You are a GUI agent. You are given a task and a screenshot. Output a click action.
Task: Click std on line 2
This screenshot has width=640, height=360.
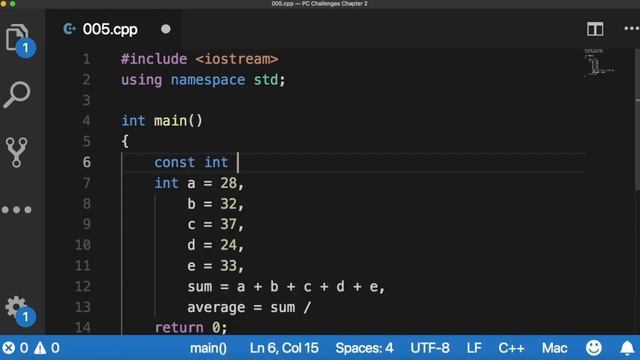point(266,80)
